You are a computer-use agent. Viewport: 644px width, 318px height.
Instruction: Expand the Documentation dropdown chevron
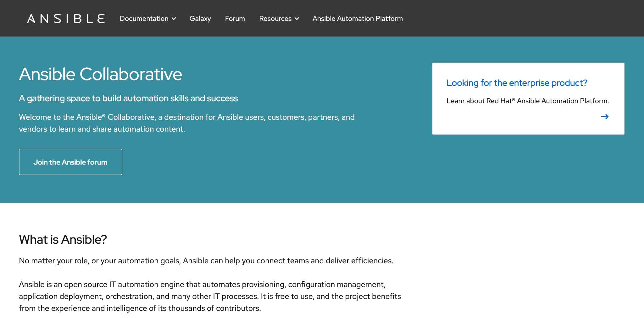pyautogui.click(x=174, y=19)
